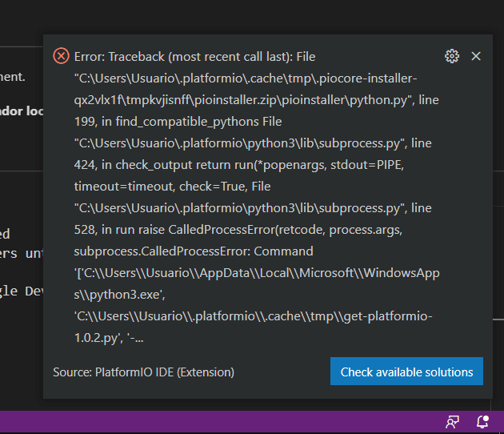
Task: Dismiss the error notification with X
Action: pyautogui.click(x=476, y=56)
